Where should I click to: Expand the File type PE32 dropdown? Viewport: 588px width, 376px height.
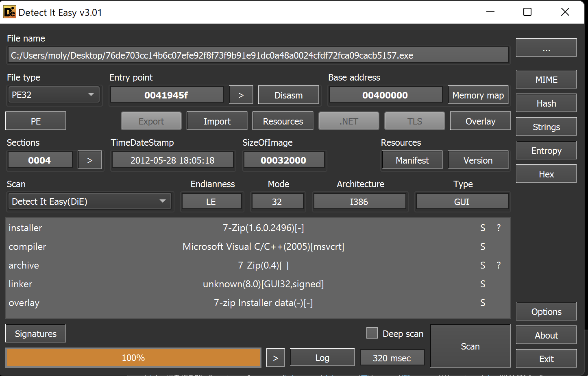click(x=53, y=95)
